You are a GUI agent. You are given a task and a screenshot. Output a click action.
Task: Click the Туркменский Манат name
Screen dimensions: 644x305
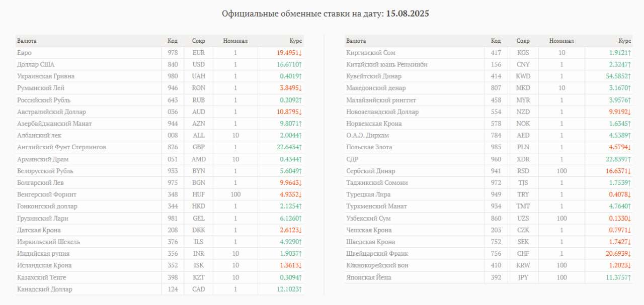[376, 207]
